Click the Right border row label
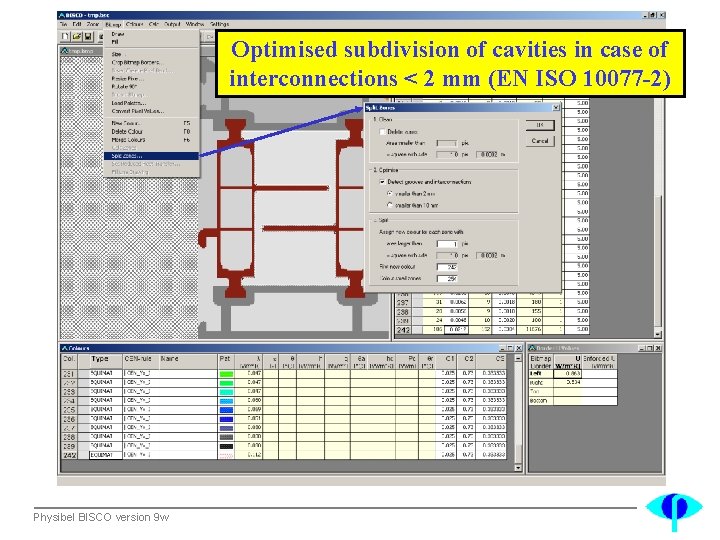 pyautogui.click(x=541, y=382)
